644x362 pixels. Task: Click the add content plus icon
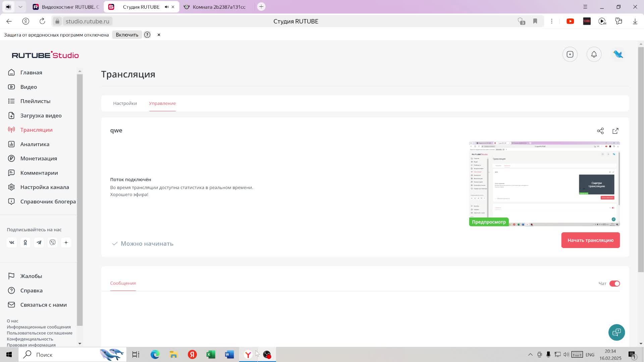pos(570,54)
